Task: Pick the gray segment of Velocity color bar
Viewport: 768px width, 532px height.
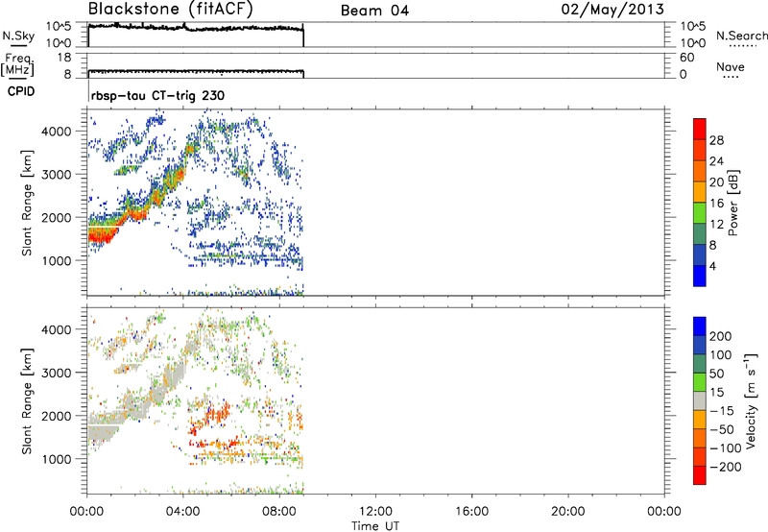Action: tap(700, 401)
